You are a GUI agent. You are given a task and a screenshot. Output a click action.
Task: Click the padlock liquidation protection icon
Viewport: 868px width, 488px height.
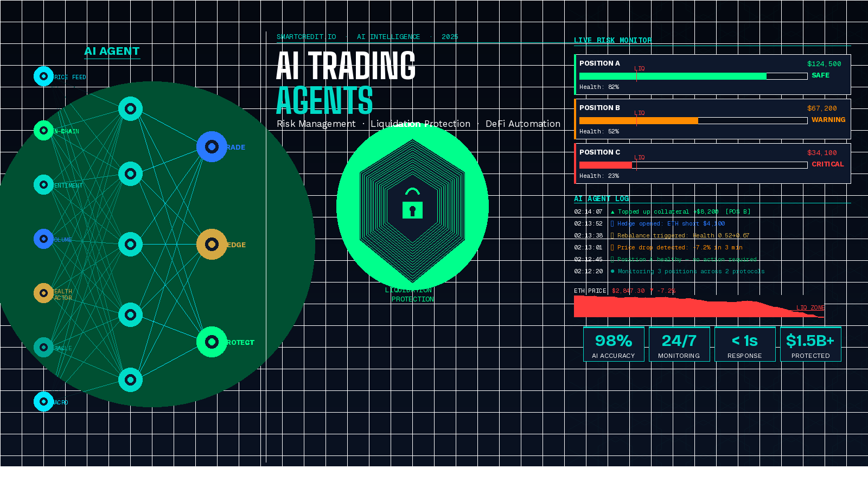[x=412, y=204]
